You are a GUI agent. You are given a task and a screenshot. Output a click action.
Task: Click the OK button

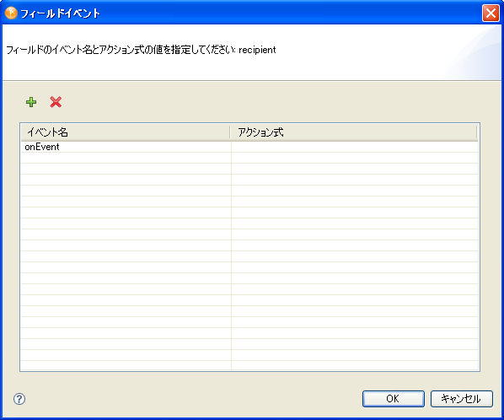coord(393,399)
